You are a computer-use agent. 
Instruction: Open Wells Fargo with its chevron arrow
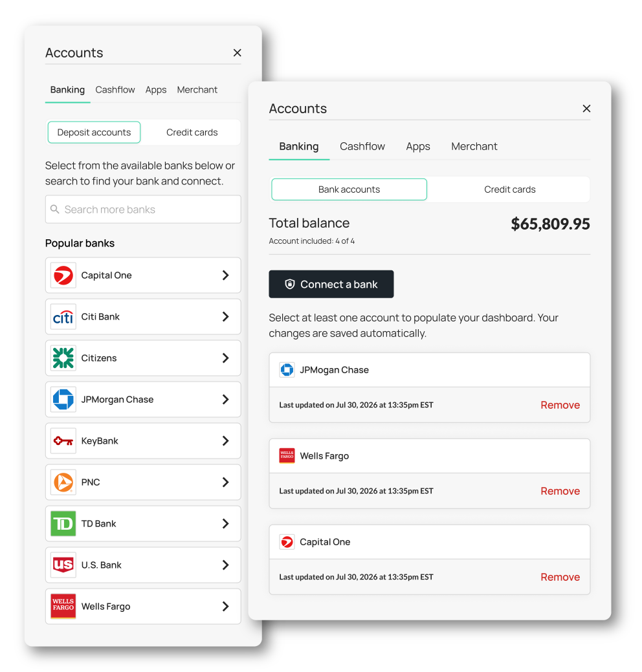(x=226, y=606)
